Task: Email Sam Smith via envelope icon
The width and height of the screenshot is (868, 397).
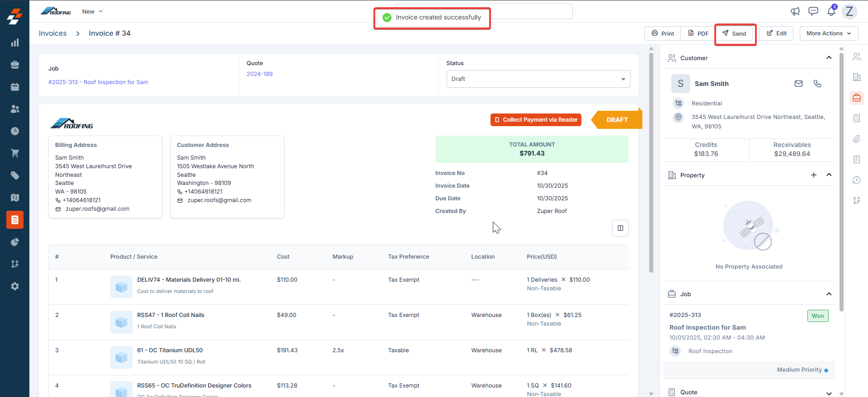Action: click(x=799, y=84)
